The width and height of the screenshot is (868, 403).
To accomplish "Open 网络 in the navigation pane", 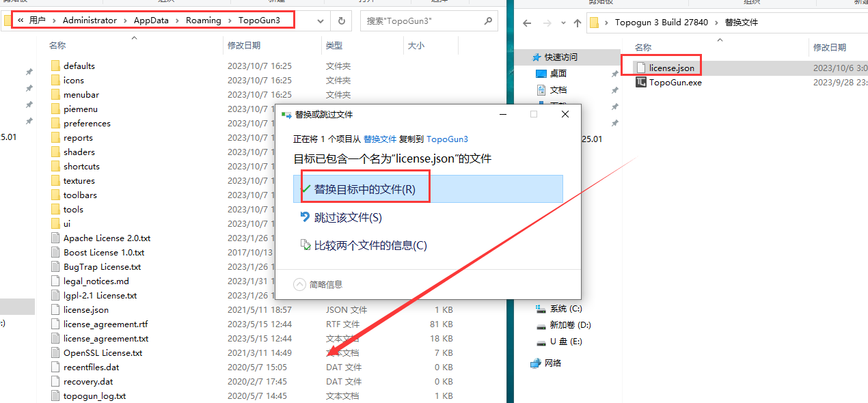I will tap(552, 363).
